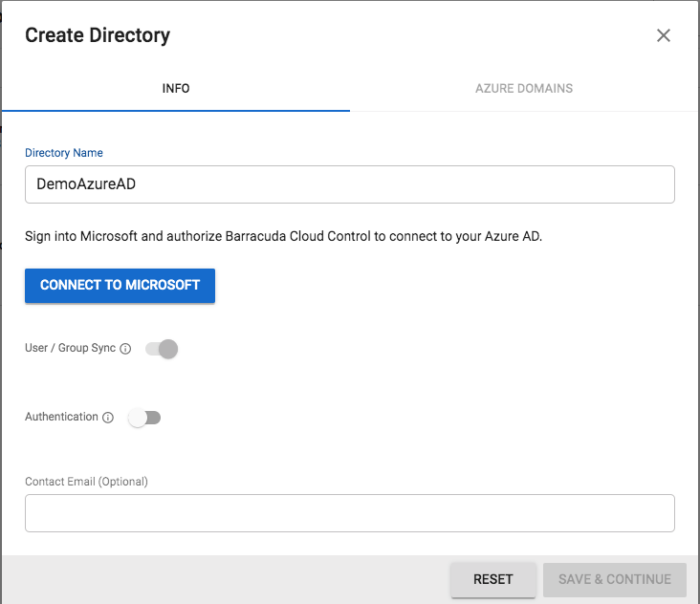Show info for User / Group Sync
The height and width of the screenshot is (604, 700).
pyautogui.click(x=126, y=349)
